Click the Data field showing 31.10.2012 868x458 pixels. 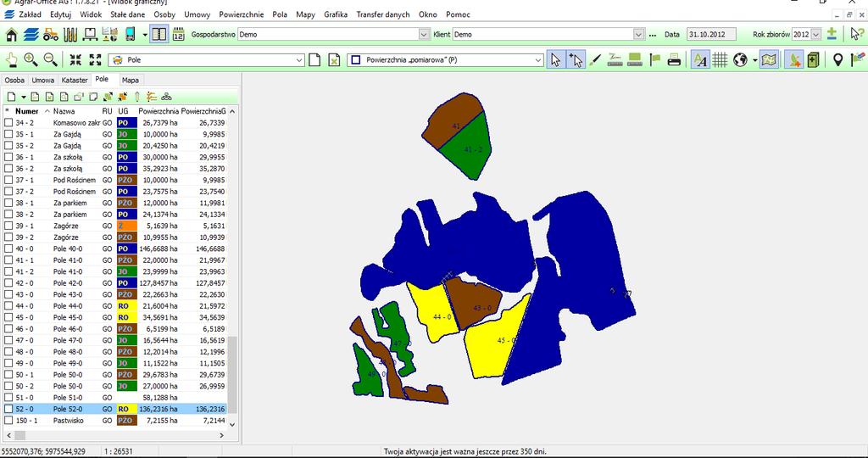pos(711,34)
